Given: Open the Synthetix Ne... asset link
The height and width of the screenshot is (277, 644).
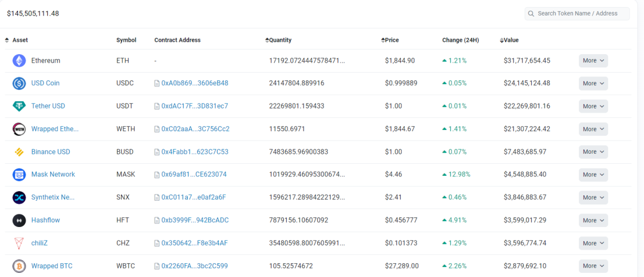Looking at the screenshot, I should tap(53, 197).
